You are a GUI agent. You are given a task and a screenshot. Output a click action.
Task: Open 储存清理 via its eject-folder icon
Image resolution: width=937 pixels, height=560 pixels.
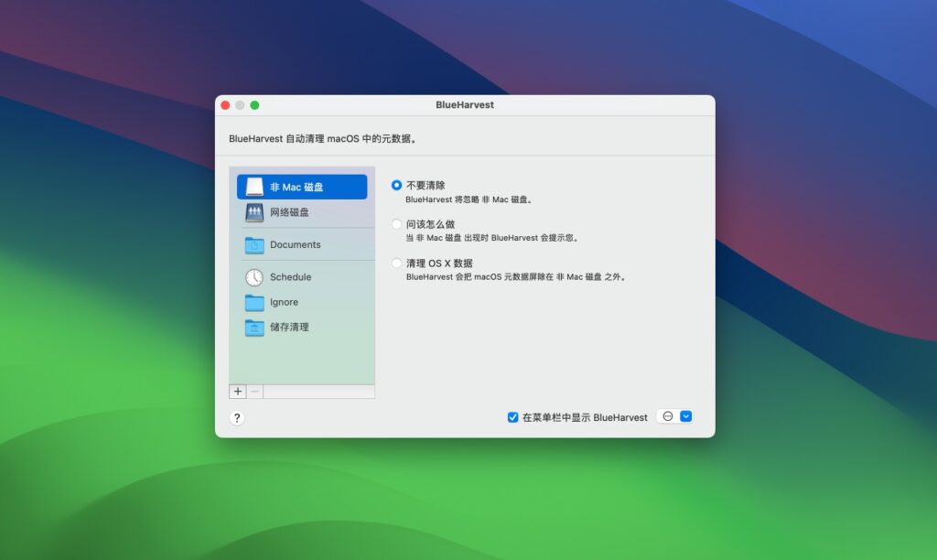tap(254, 328)
